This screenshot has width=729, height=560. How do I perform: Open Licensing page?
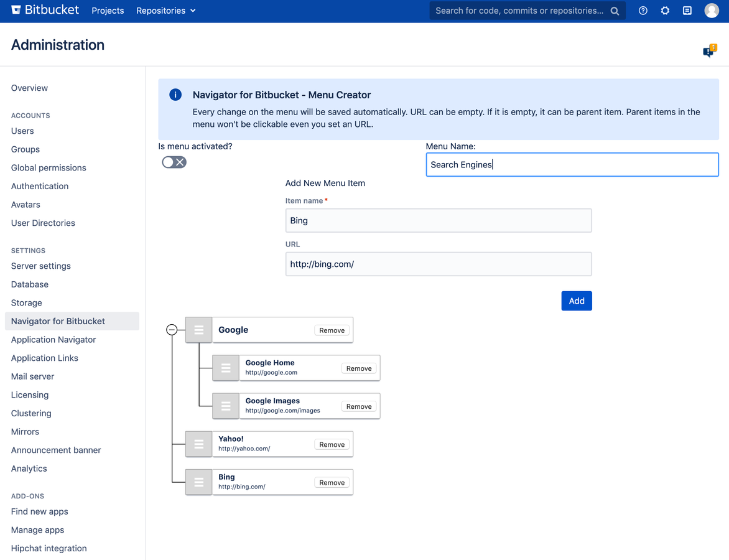coord(30,395)
